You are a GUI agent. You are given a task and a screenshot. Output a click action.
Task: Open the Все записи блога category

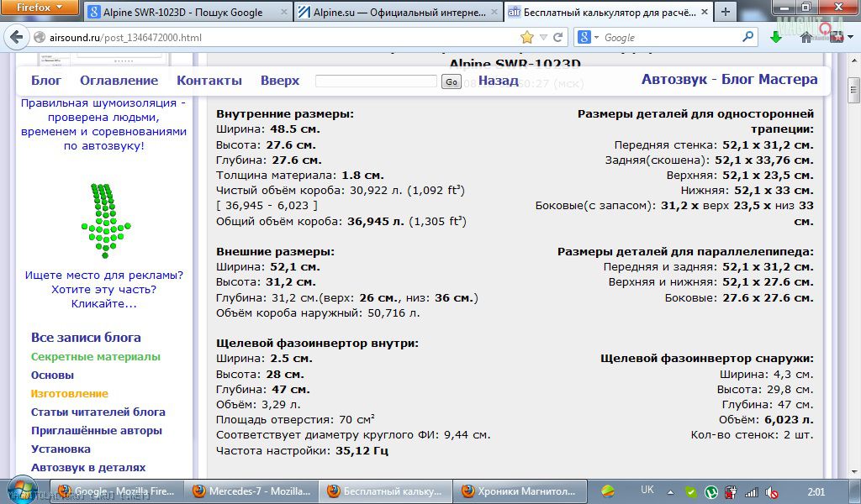coord(86,338)
